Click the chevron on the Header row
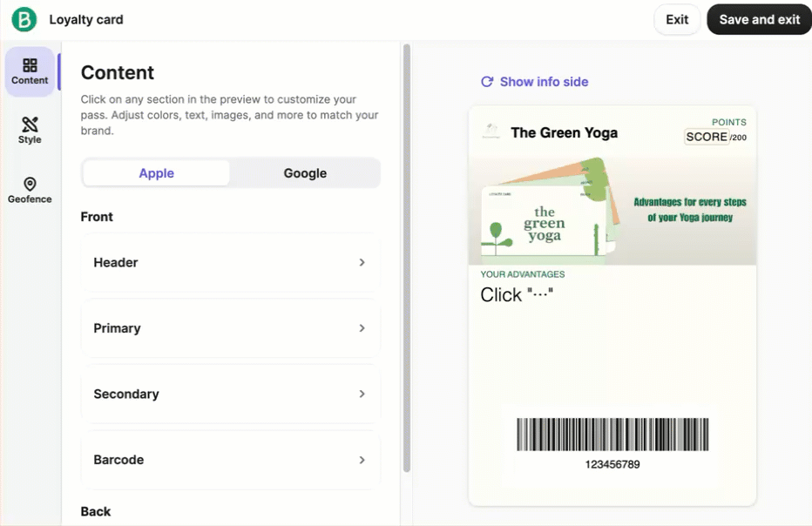Screen dimensions: 812x526 pyautogui.click(x=362, y=262)
